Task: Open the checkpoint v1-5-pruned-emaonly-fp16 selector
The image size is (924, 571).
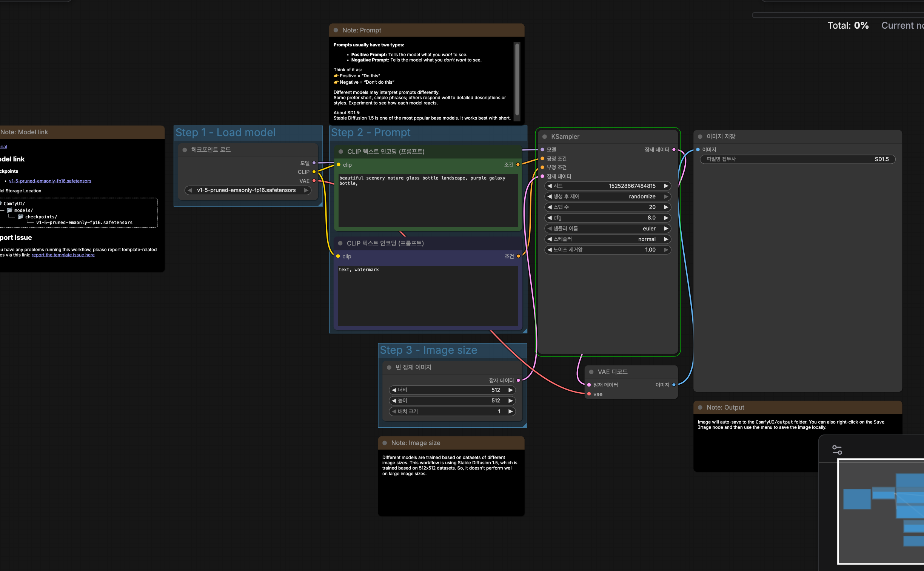Action: click(x=246, y=190)
